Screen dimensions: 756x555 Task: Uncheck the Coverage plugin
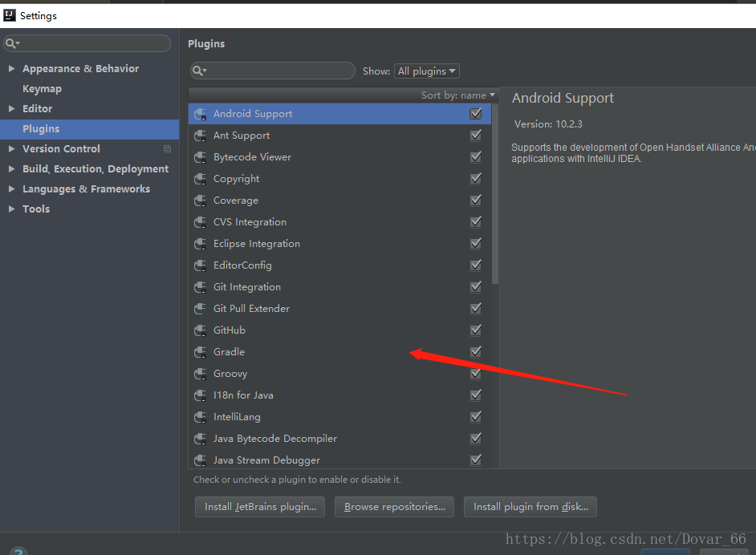pos(475,201)
